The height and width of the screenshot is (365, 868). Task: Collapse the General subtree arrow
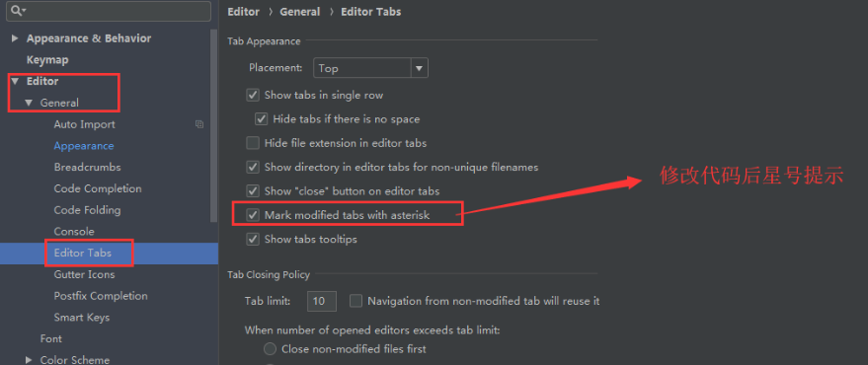click(29, 103)
